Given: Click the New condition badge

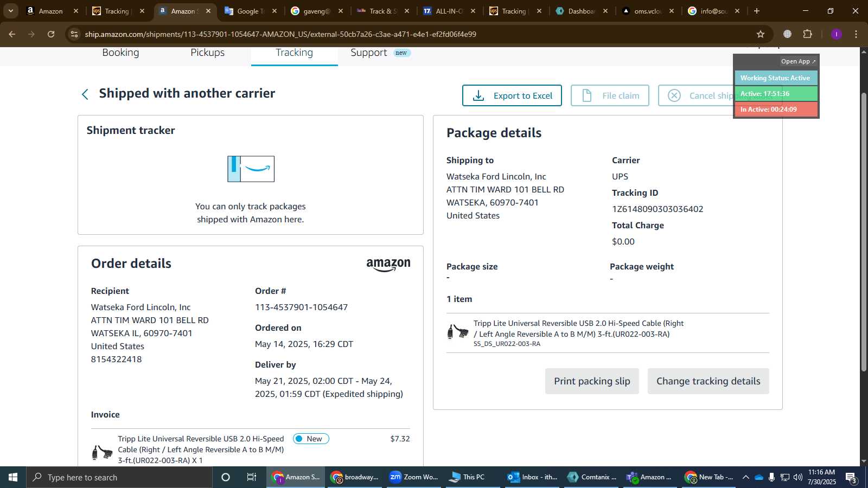Looking at the screenshot, I should (311, 439).
